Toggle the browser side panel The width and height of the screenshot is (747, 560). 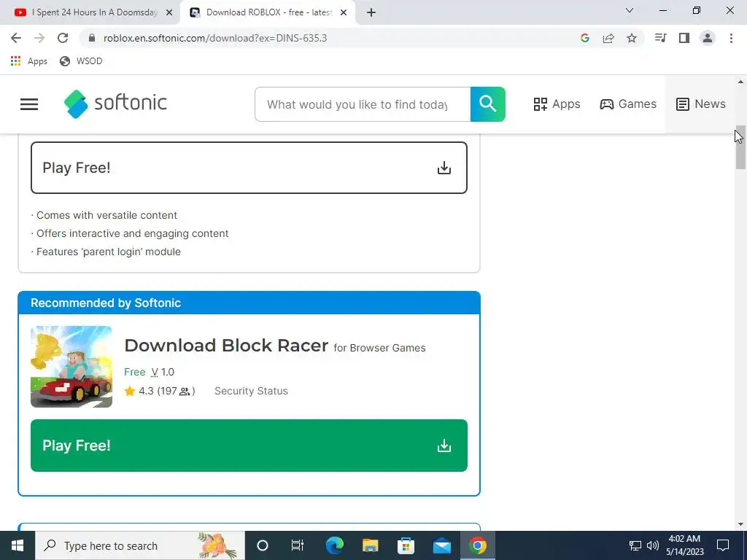click(x=684, y=38)
